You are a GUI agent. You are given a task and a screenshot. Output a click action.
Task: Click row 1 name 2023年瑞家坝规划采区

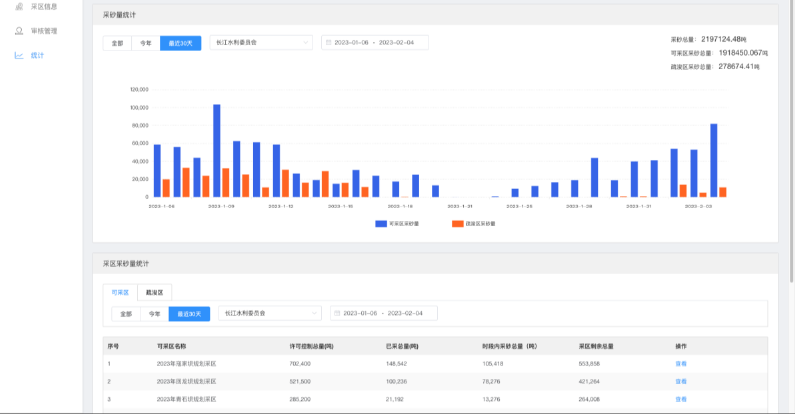coord(187,364)
